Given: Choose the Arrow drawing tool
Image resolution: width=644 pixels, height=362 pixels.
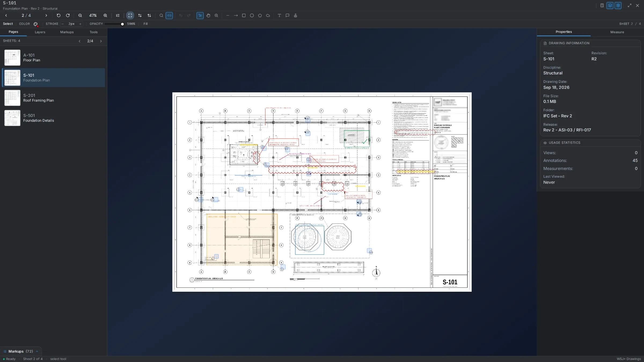Looking at the screenshot, I should [x=236, y=16].
